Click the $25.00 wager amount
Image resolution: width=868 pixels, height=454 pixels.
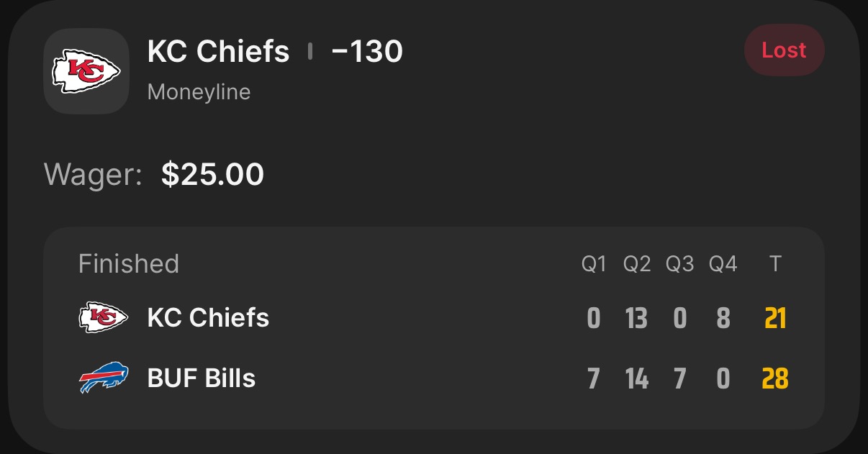[x=212, y=174]
